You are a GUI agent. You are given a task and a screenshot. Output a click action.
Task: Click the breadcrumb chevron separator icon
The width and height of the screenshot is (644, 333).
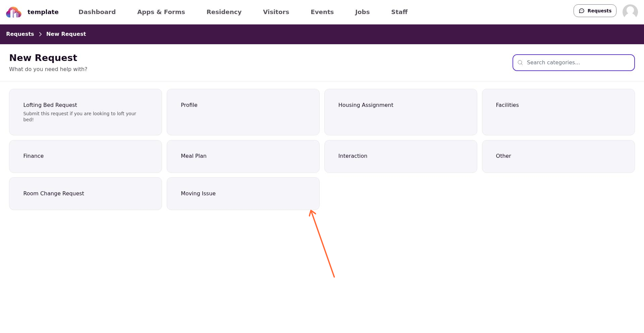tap(40, 34)
